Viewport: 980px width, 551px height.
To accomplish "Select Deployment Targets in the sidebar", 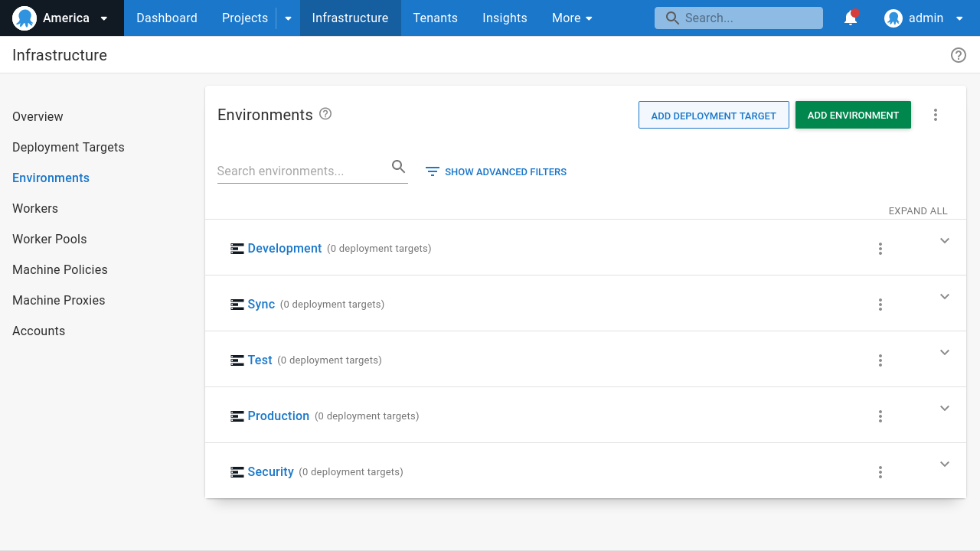I will point(68,147).
